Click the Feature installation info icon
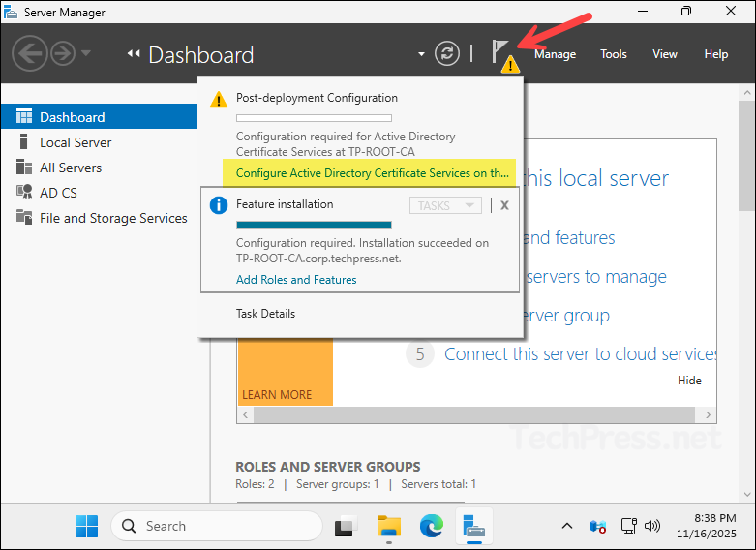 pyautogui.click(x=219, y=205)
